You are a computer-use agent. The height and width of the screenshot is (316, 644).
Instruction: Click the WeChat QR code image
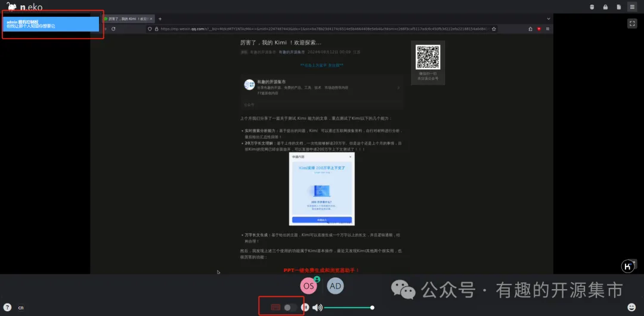click(428, 57)
